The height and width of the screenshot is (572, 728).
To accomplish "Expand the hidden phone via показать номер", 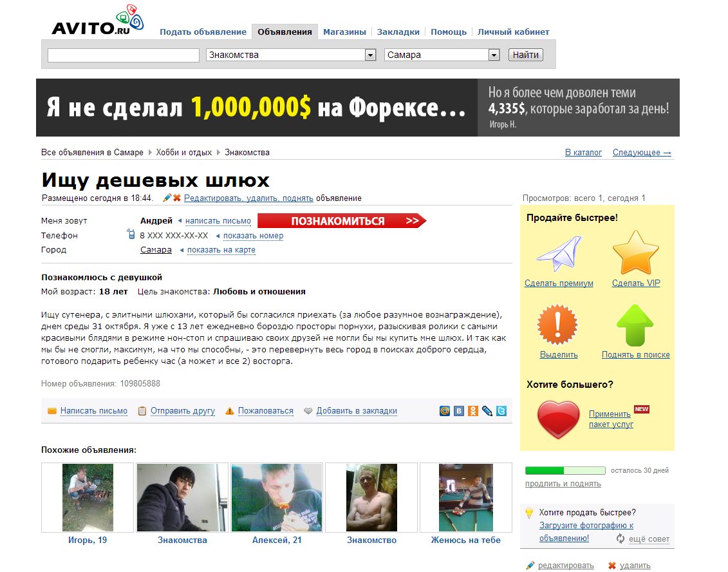I will click(253, 236).
